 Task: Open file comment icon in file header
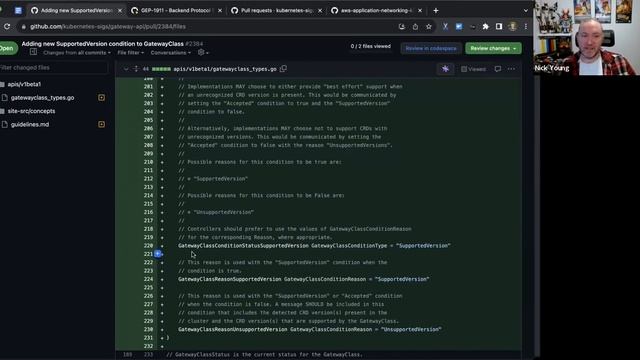point(498,69)
